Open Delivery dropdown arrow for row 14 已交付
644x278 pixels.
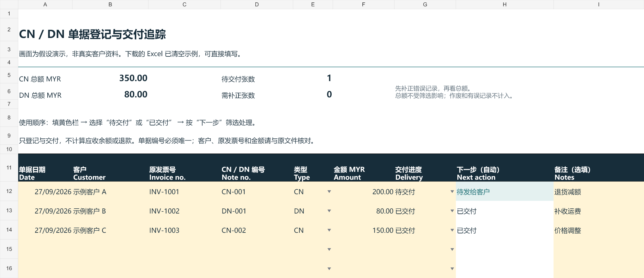coord(452,230)
